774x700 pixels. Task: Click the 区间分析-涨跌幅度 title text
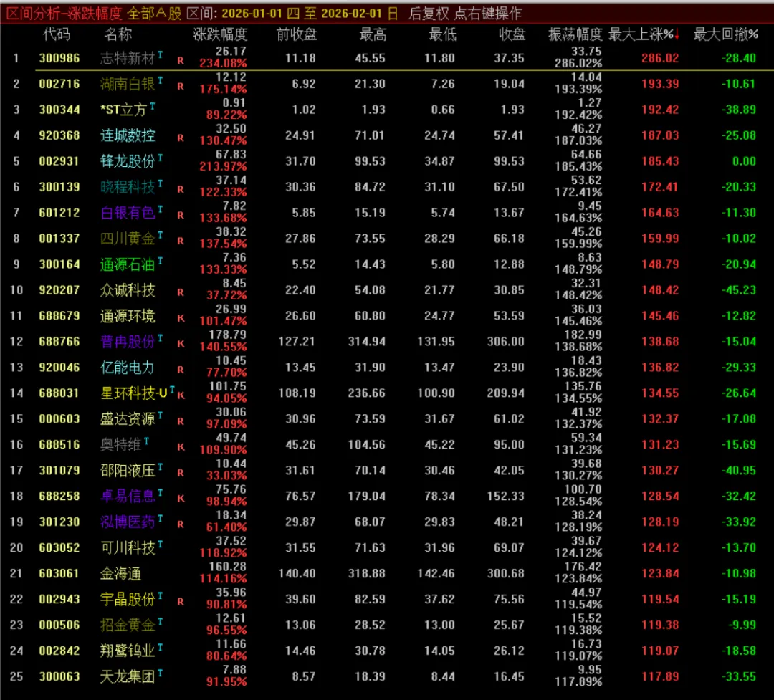coord(64,14)
